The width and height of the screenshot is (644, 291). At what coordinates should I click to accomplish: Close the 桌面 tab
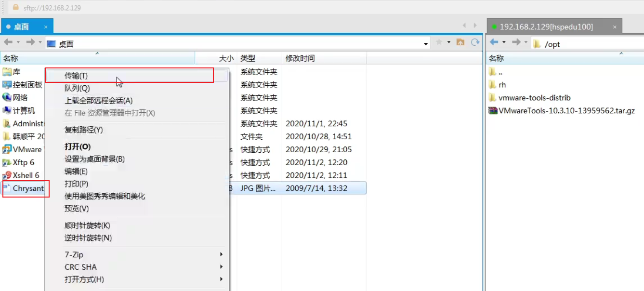point(46,27)
